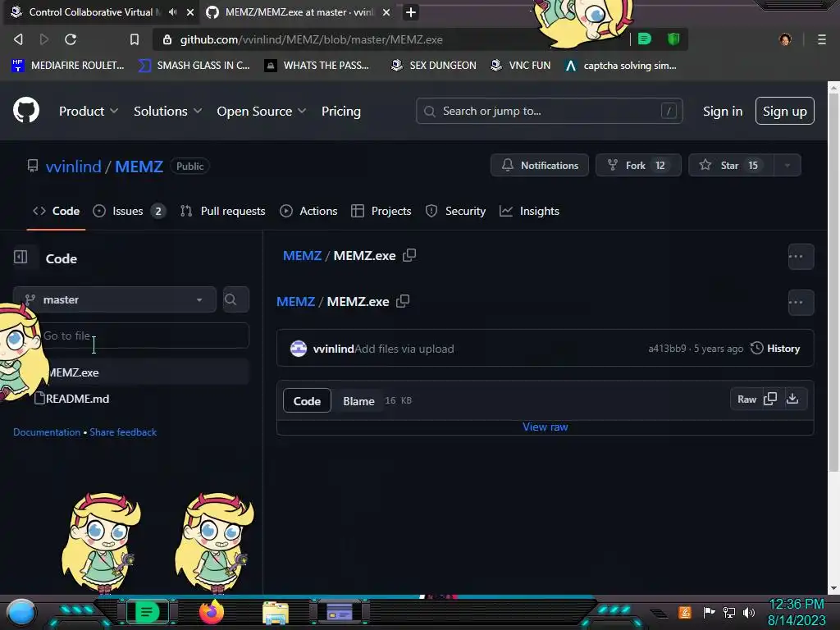Copy path icon in lower breadcrumb

coord(403,301)
